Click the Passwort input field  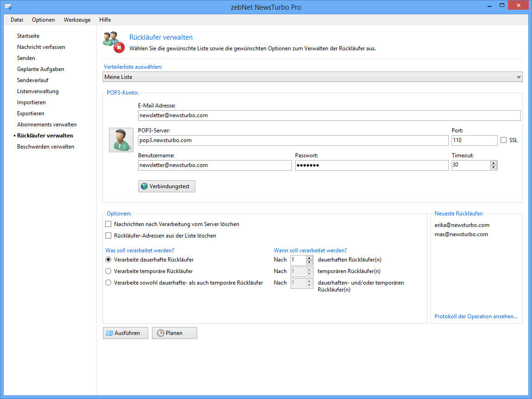click(371, 165)
